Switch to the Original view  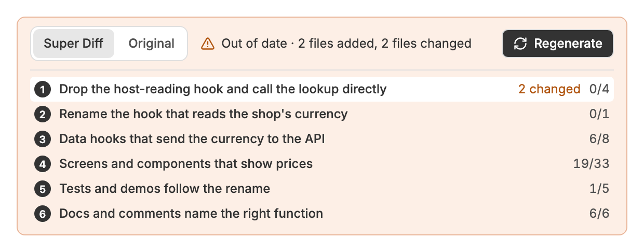coord(151,44)
